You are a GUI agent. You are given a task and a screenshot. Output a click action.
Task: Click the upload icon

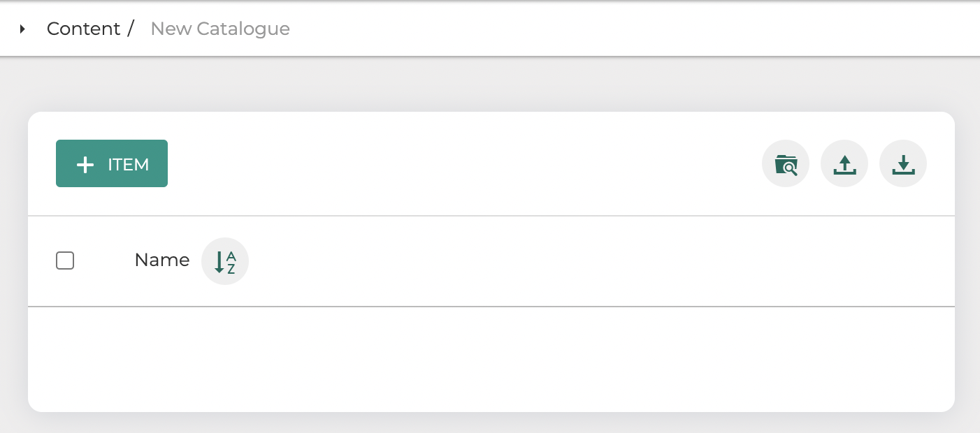coord(844,164)
